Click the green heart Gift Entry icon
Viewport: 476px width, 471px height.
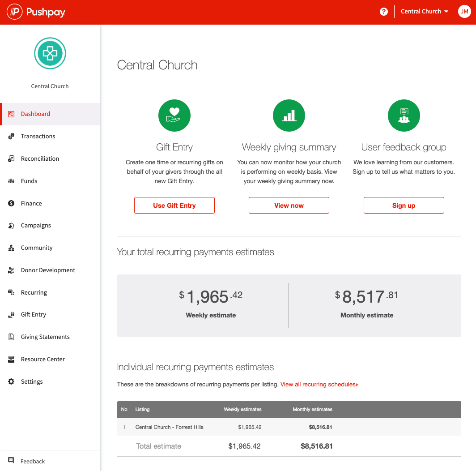[x=174, y=115]
